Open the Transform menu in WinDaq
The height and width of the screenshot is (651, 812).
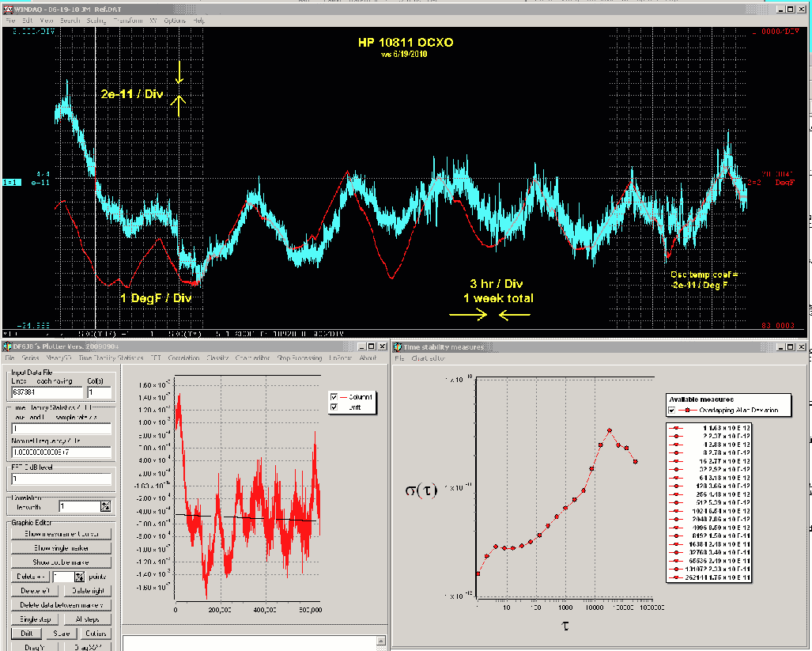pyautogui.click(x=128, y=21)
